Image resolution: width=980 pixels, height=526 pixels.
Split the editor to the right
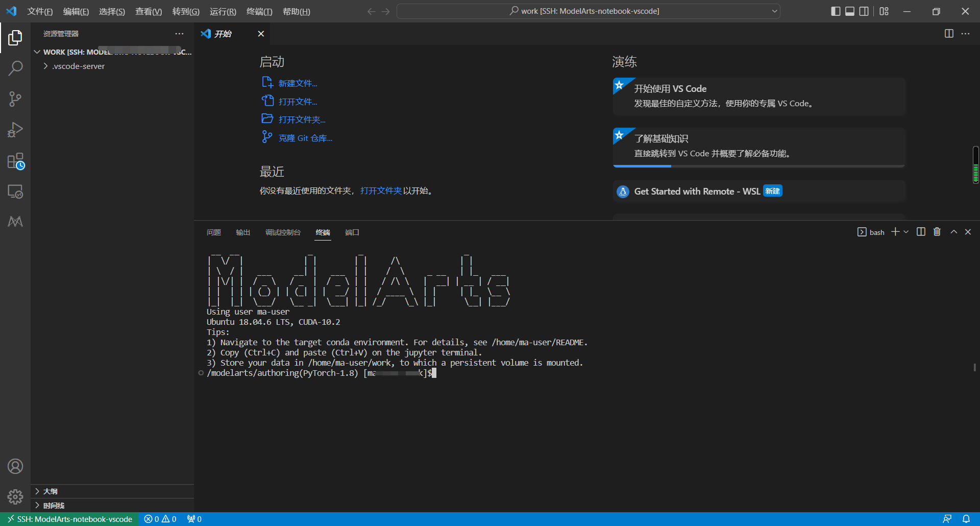949,34
